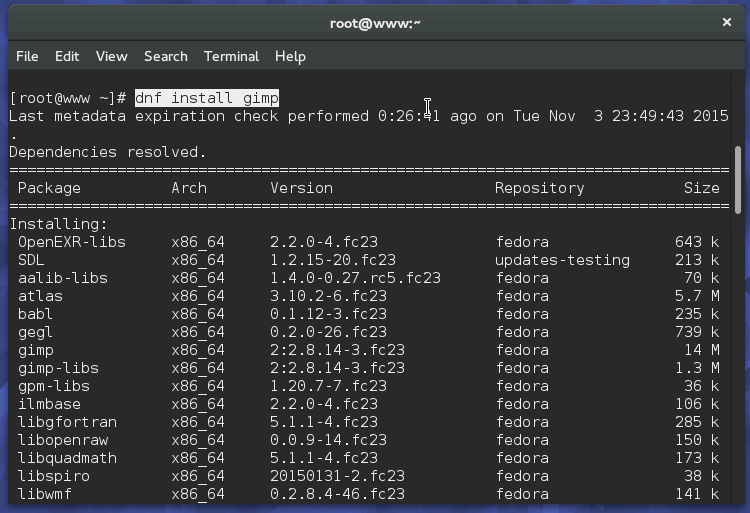The width and height of the screenshot is (750, 513).
Task: Click the gimp-libs package row name
Action: click(58, 368)
